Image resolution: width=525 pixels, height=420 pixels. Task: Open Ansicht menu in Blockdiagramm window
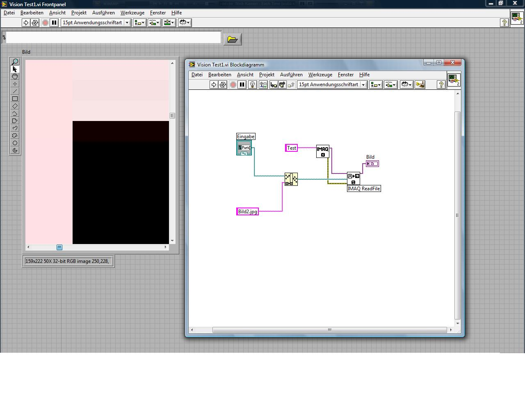click(245, 75)
